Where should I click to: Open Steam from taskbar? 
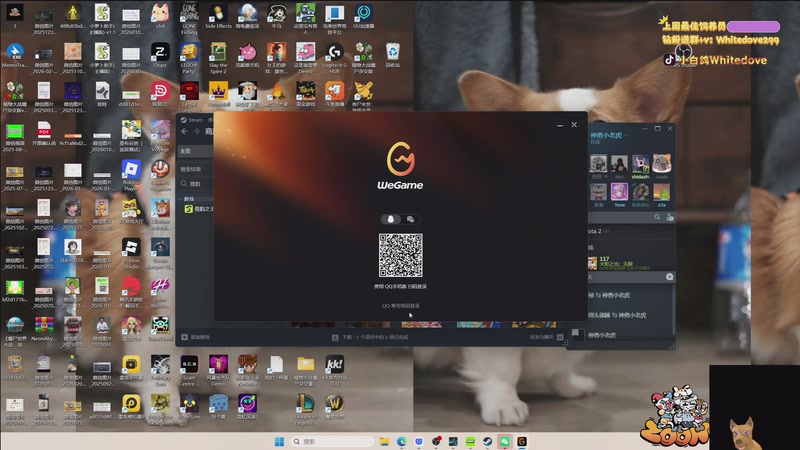tap(488, 441)
